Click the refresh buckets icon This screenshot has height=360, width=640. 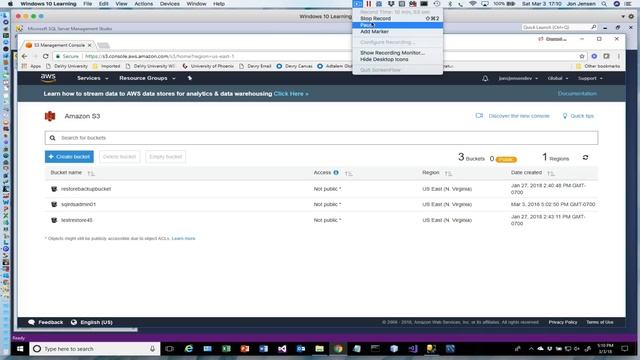coord(585,158)
